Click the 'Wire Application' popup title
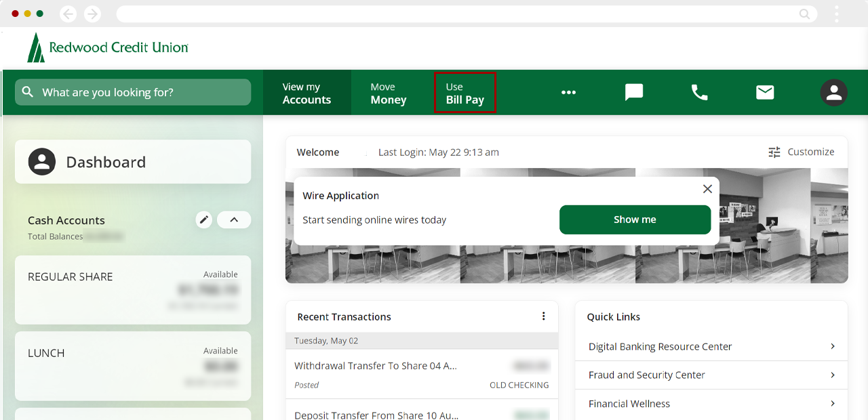The image size is (868, 420). click(x=341, y=196)
